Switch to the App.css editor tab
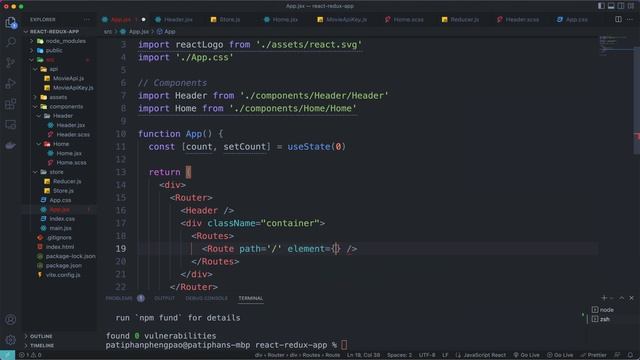 click(x=573, y=19)
